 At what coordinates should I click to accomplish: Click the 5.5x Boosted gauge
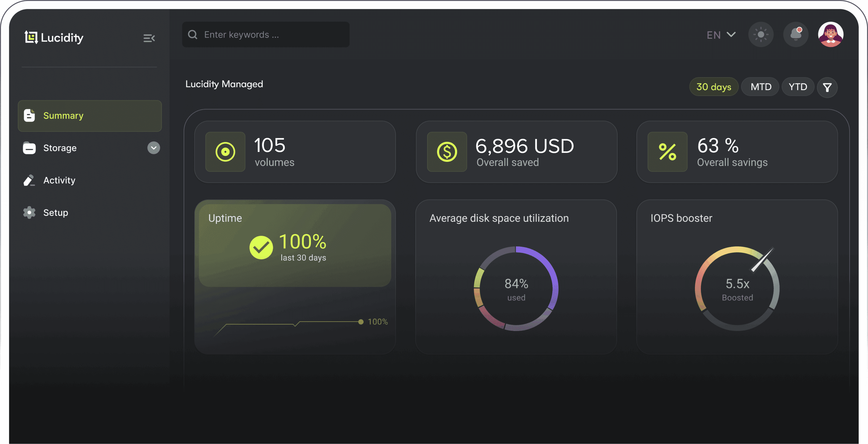[x=737, y=289]
